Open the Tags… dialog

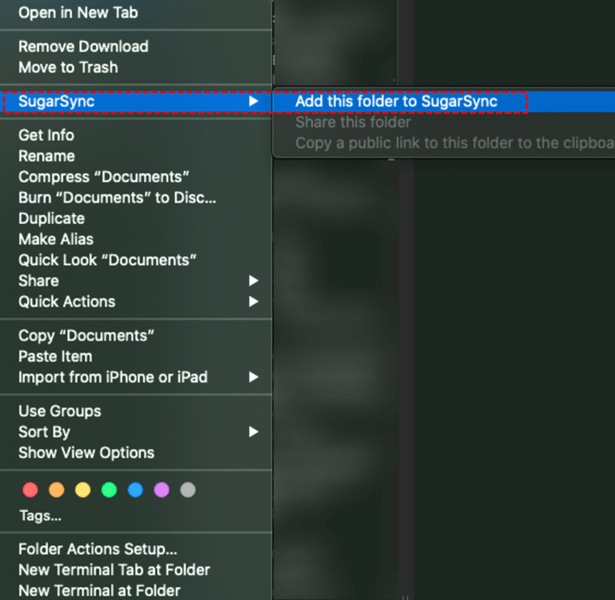click(x=41, y=516)
